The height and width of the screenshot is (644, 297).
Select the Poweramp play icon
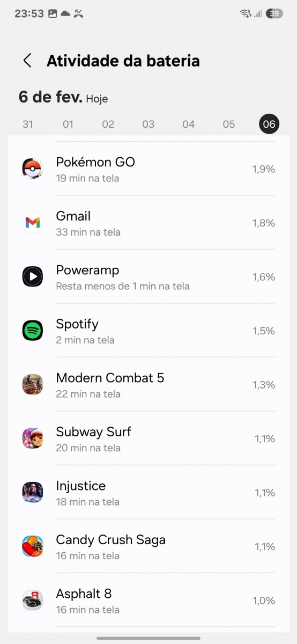[32, 277]
